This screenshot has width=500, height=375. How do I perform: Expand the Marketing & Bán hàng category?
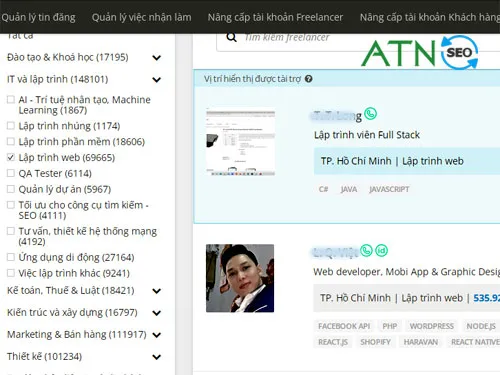156,335
